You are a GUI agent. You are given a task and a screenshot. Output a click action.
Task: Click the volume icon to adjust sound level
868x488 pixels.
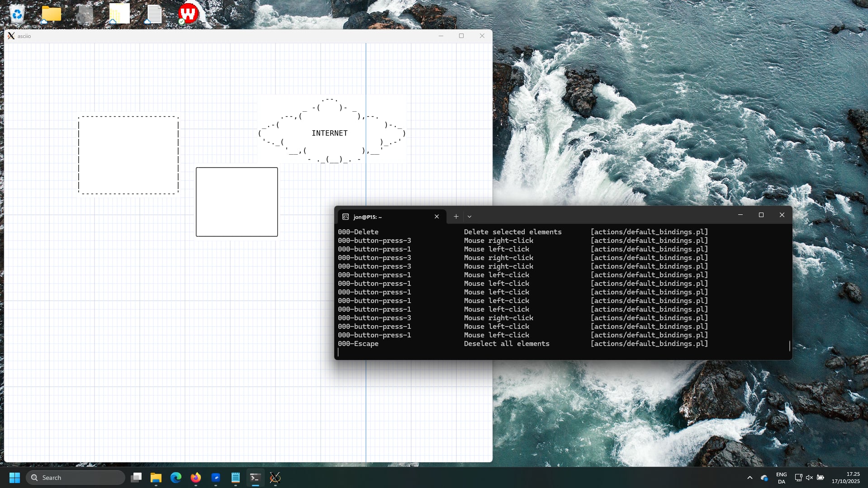click(809, 478)
